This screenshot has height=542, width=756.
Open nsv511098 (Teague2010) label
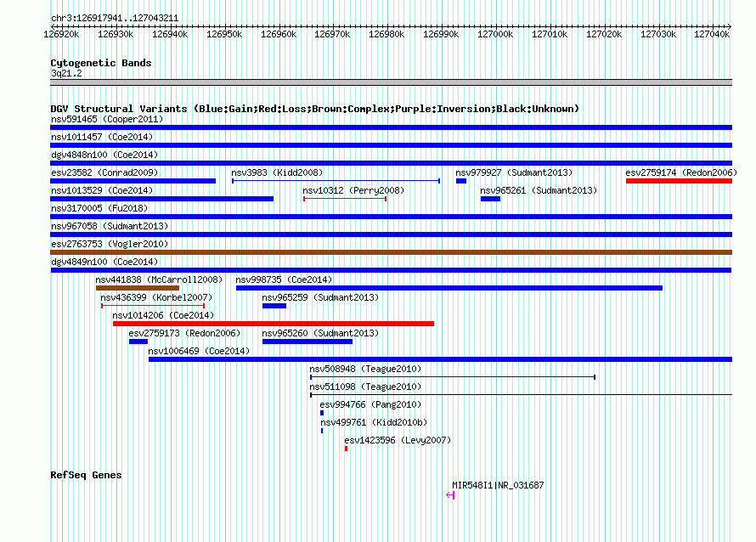tap(365, 387)
